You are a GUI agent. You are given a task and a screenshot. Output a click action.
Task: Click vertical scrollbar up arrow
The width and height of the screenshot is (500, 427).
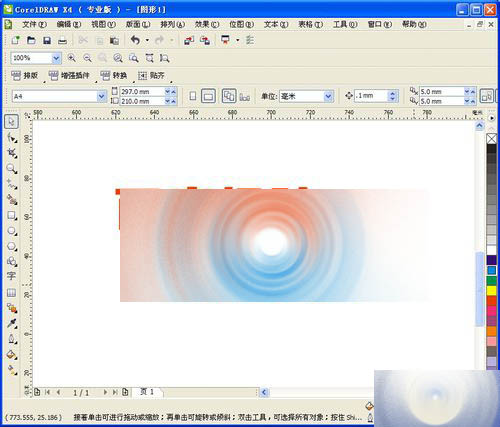(x=479, y=126)
